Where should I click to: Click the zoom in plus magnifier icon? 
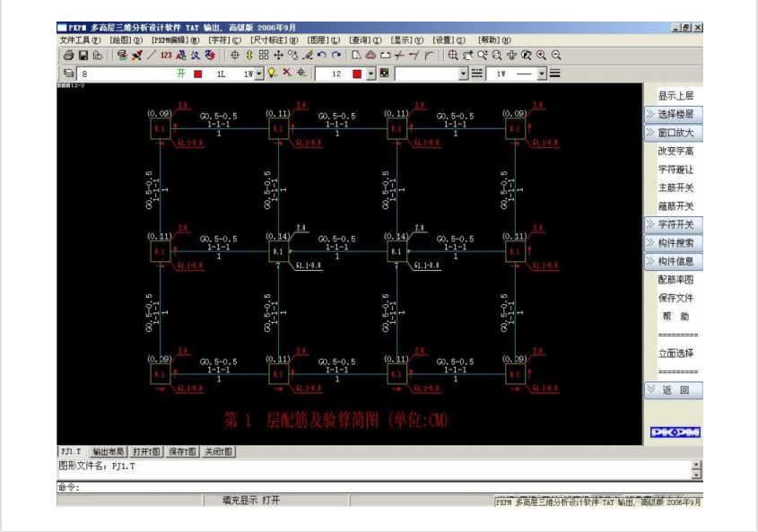coord(542,55)
